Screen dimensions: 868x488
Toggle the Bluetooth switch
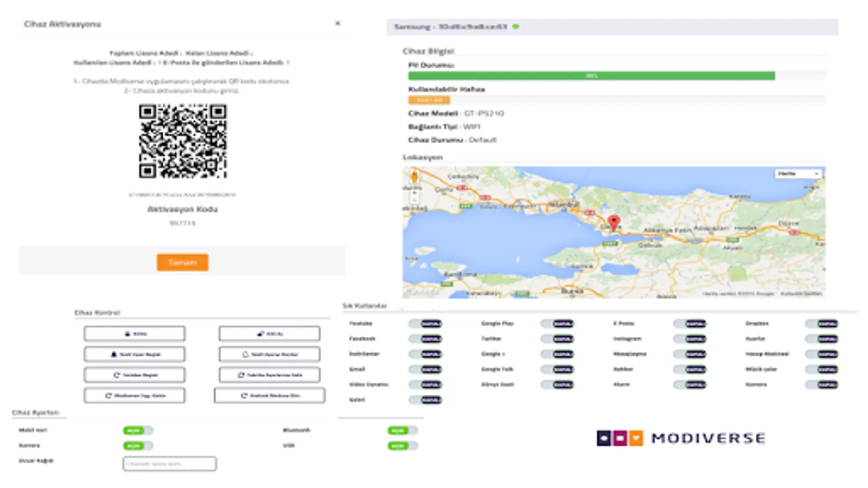[x=402, y=431]
